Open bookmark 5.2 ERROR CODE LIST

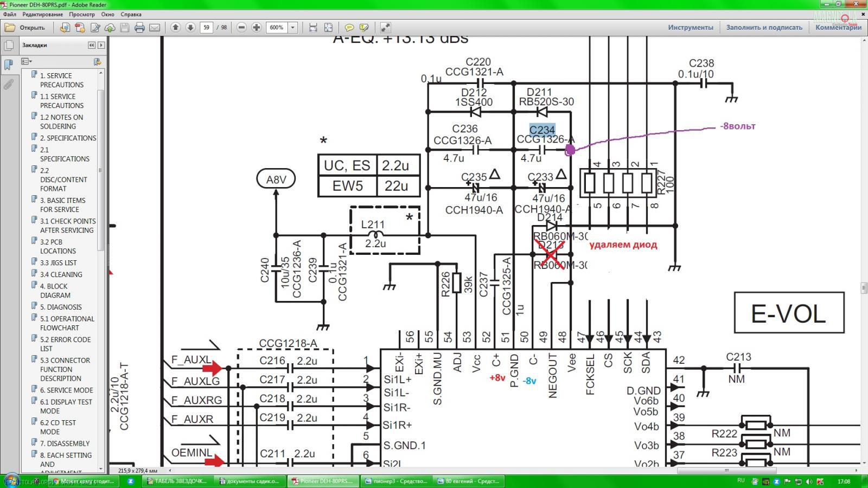(65, 344)
